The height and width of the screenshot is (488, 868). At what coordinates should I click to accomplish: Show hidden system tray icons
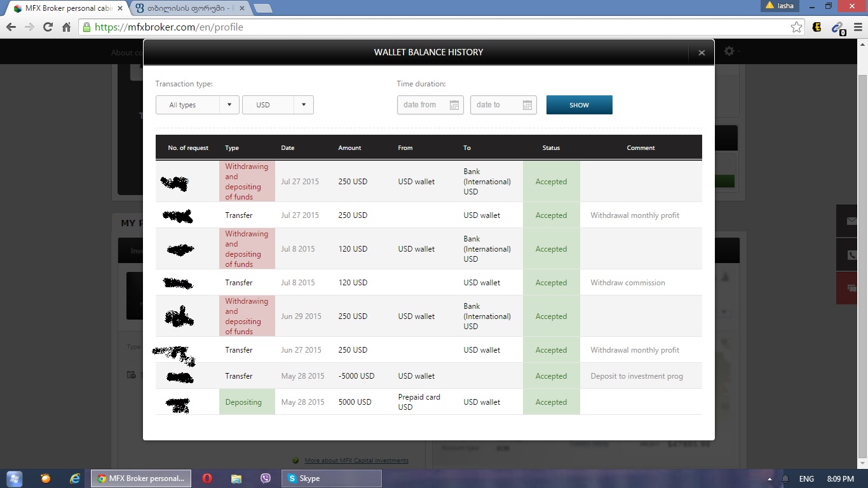[x=770, y=479]
